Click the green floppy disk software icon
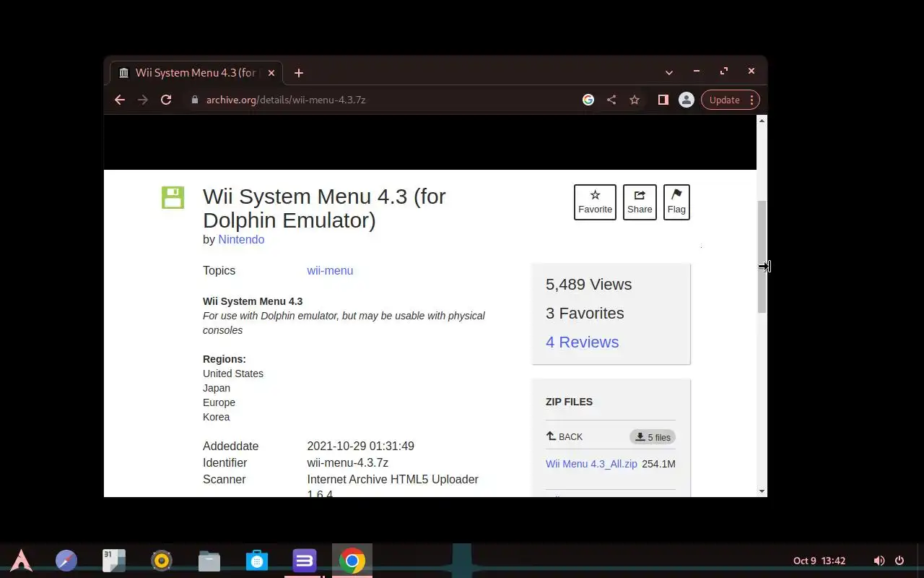924x578 pixels. point(173,197)
